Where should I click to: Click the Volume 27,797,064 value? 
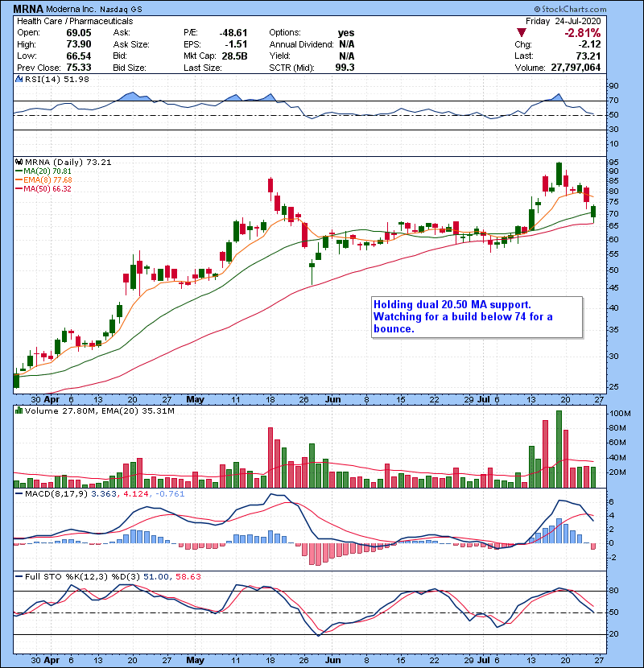[576, 68]
